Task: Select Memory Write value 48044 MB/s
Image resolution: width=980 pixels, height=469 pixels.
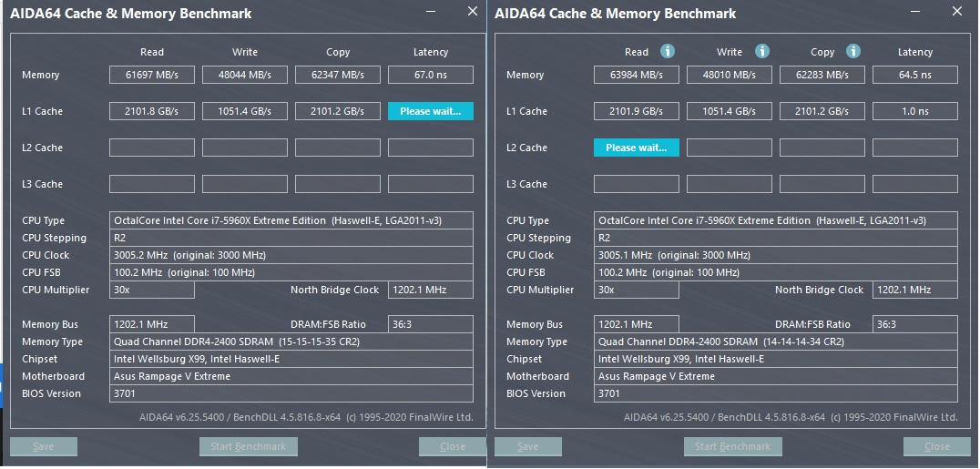Action: point(245,75)
